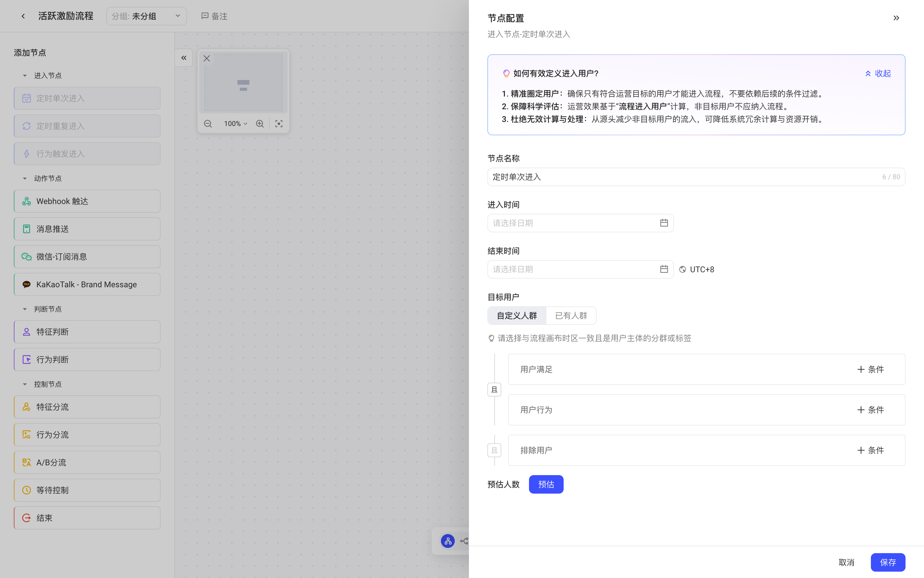
Task: Select the 特征判断 node
Action: [x=87, y=332]
